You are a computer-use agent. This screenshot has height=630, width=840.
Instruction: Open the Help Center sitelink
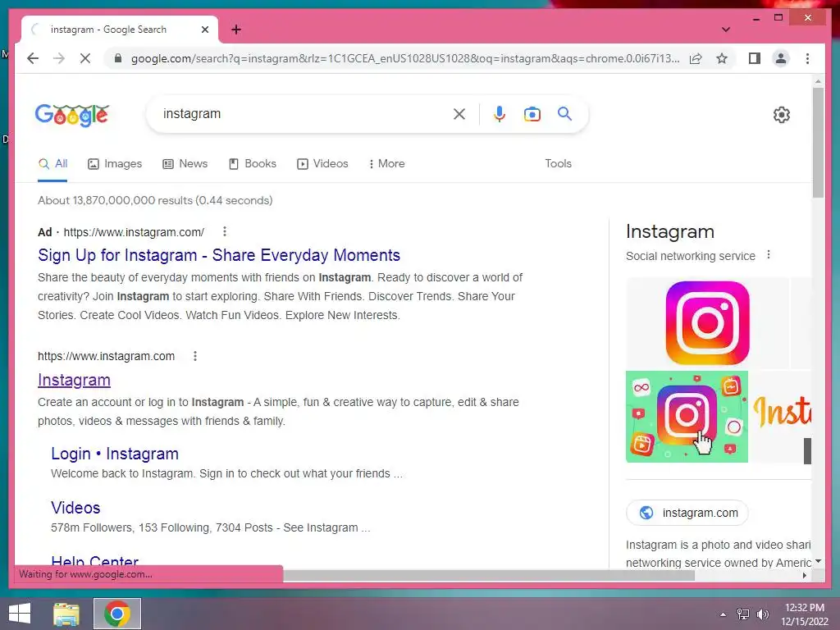pos(95,559)
